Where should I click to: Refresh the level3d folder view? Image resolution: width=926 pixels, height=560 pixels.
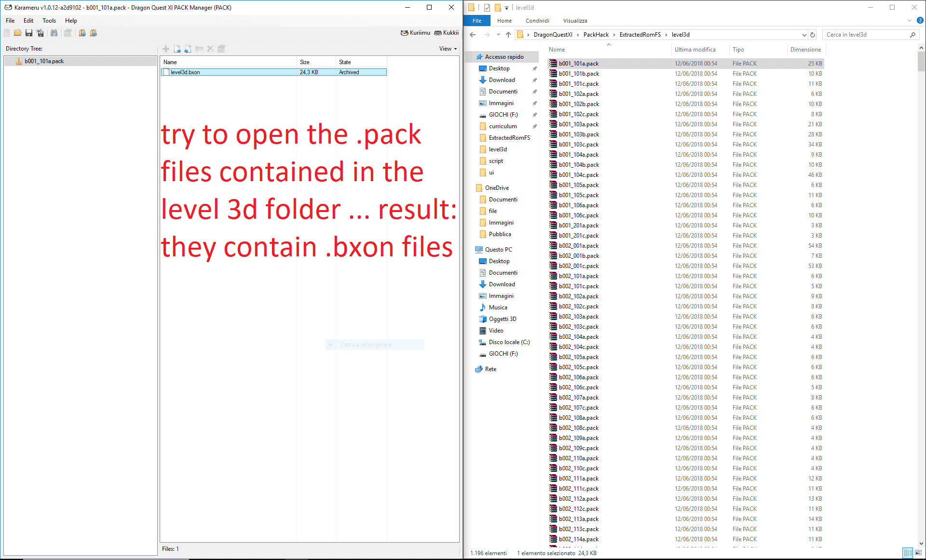tap(813, 35)
